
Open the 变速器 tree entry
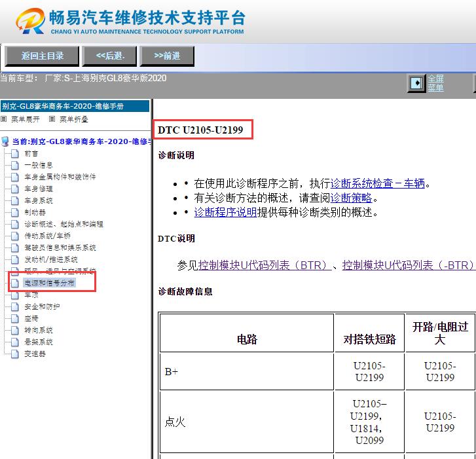[35, 354]
